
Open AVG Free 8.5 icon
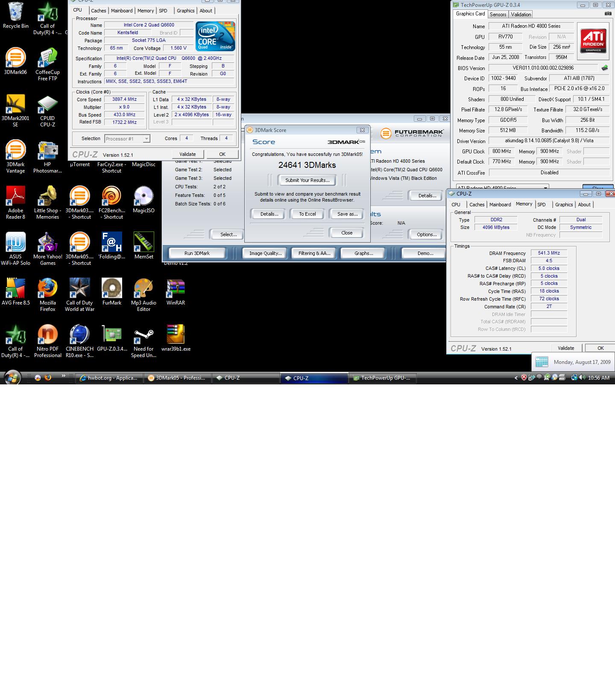click(15, 292)
